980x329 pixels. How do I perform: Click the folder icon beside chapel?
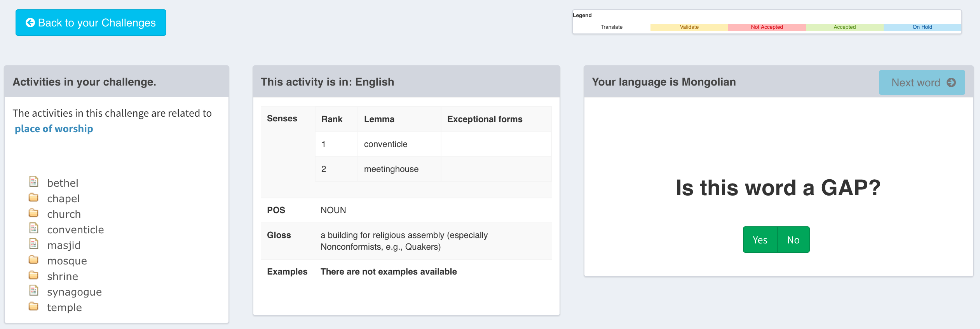tap(34, 198)
